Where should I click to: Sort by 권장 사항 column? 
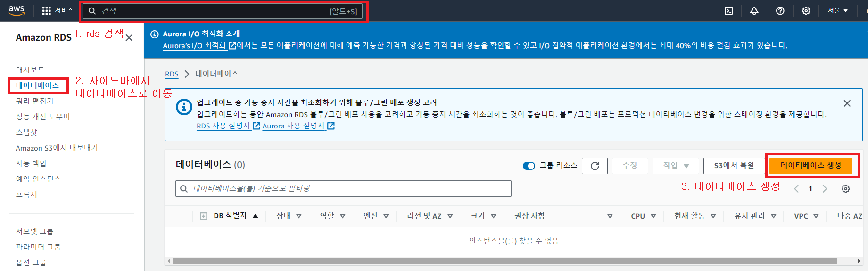(x=563, y=216)
